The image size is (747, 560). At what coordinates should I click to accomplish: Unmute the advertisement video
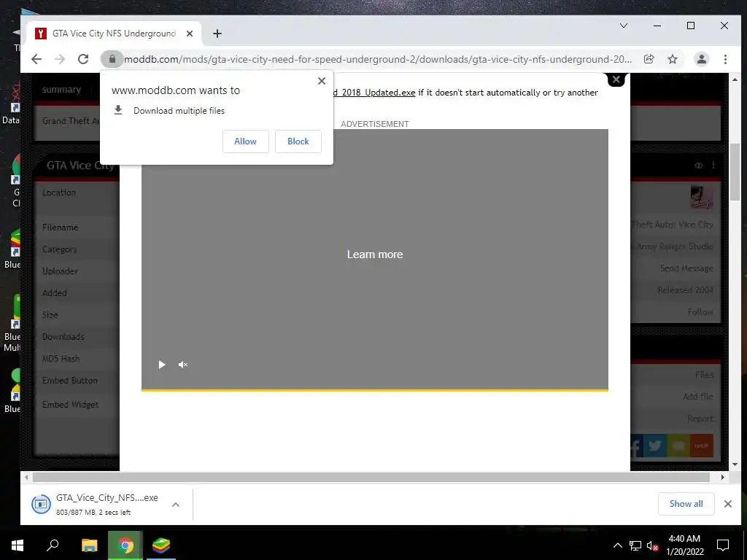coord(183,365)
